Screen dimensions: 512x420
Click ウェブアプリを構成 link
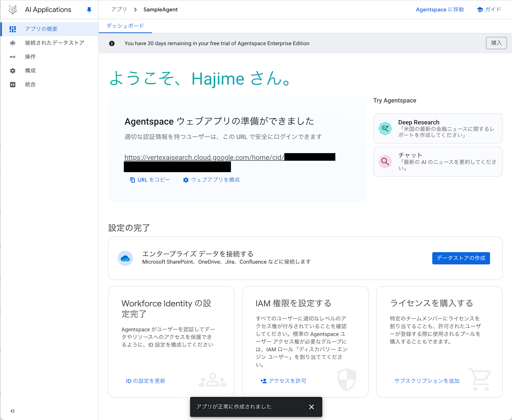point(211,180)
